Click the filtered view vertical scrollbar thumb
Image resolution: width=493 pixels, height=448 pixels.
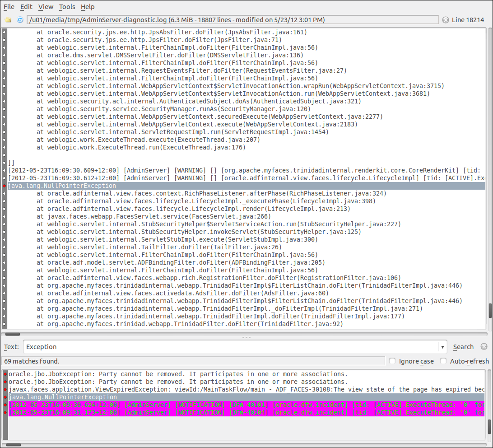[489, 427]
